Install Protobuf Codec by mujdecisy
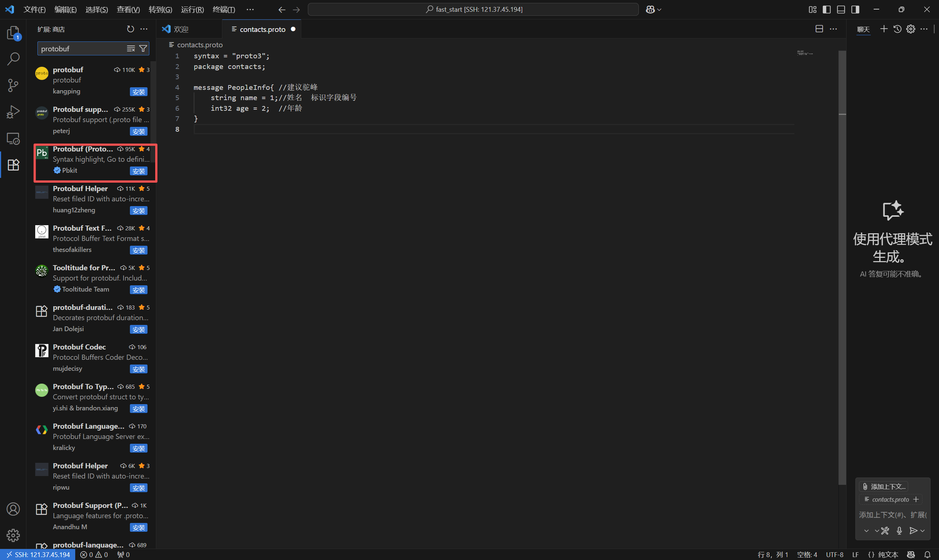The image size is (939, 560). [x=139, y=369]
